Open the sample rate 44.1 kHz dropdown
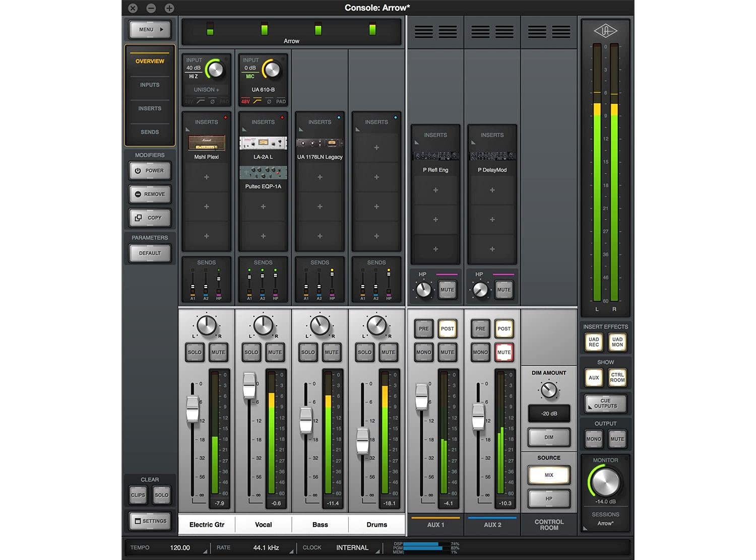This screenshot has width=756, height=560. point(266,547)
